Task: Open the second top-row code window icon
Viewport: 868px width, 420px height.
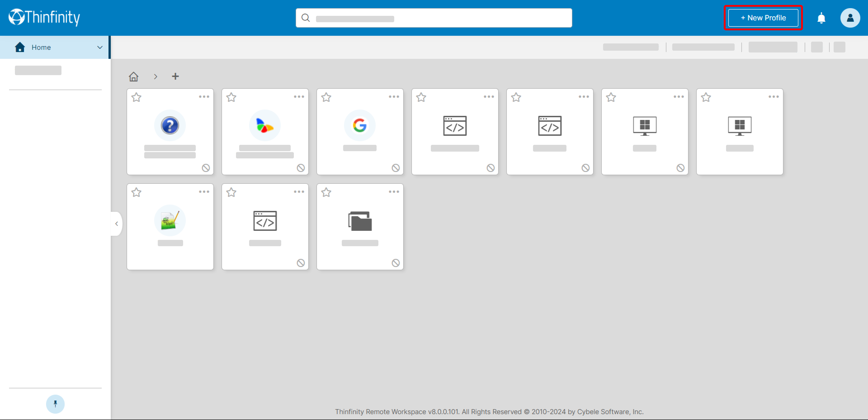Action: tap(550, 126)
